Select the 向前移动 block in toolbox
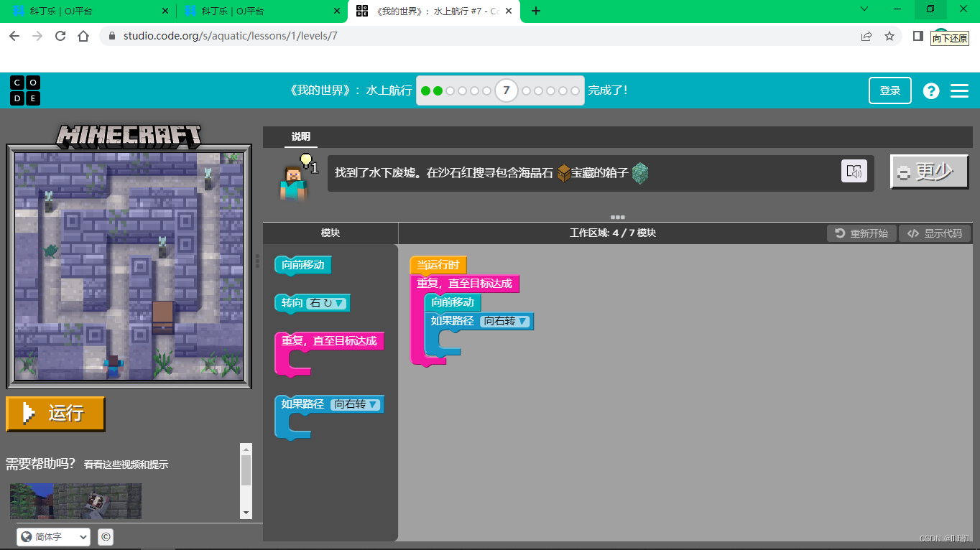Screen dimensions: 980x550 (x=303, y=265)
